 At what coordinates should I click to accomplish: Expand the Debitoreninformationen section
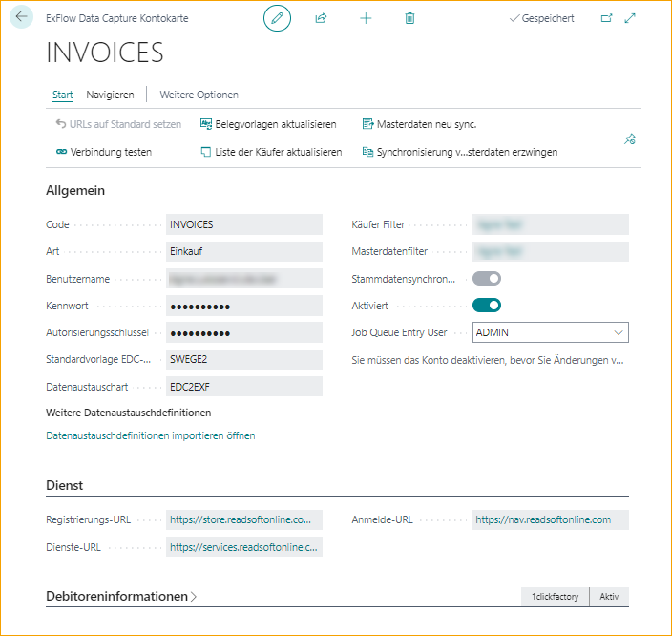coord(121,596)
